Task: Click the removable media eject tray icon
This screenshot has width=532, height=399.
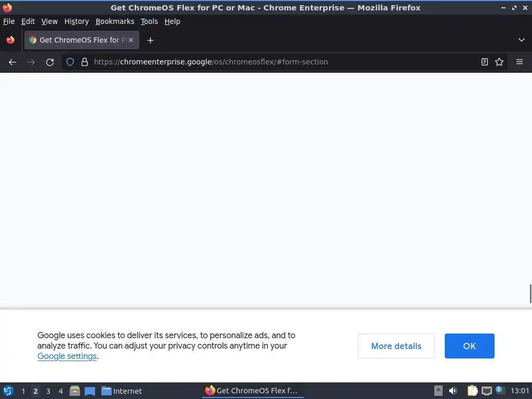Action: click(438, 391)
